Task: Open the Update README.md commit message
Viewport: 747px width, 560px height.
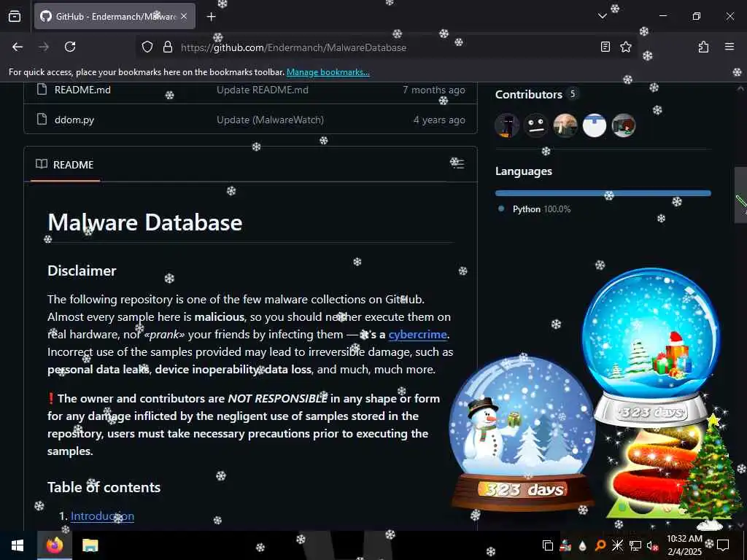Action: [263, 90]
